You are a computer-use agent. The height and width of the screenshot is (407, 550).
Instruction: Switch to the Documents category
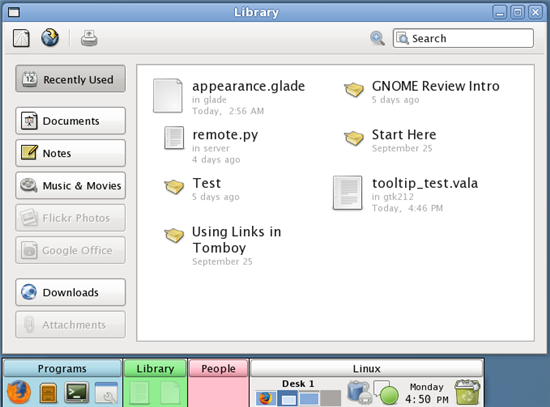[71, 121]
